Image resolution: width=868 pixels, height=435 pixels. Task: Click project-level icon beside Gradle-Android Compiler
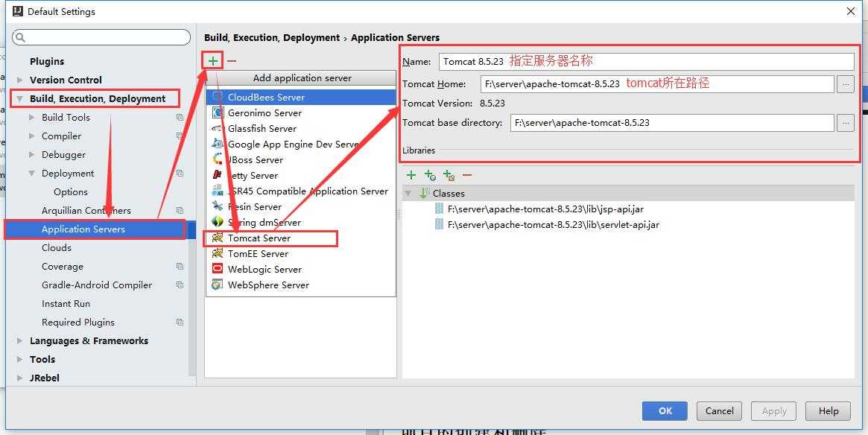(x=180, y=285)
